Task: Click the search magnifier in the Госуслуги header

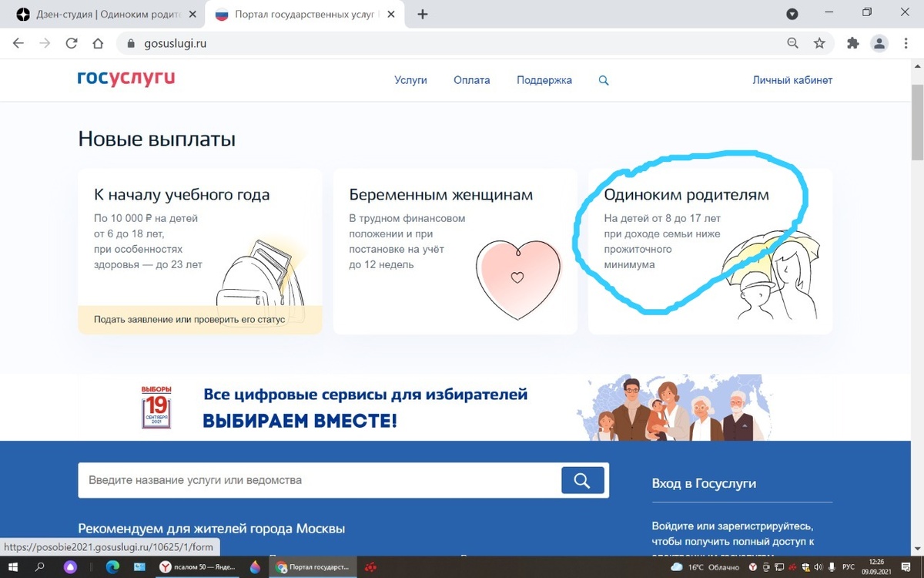Action: (x=603, y=80)
